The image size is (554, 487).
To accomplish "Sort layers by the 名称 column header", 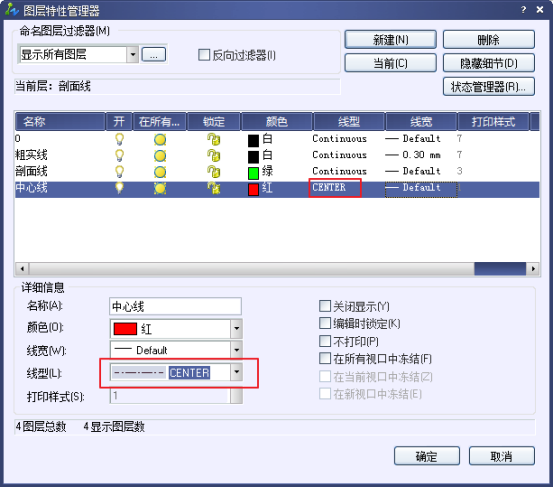I will [x=60, y=122].
